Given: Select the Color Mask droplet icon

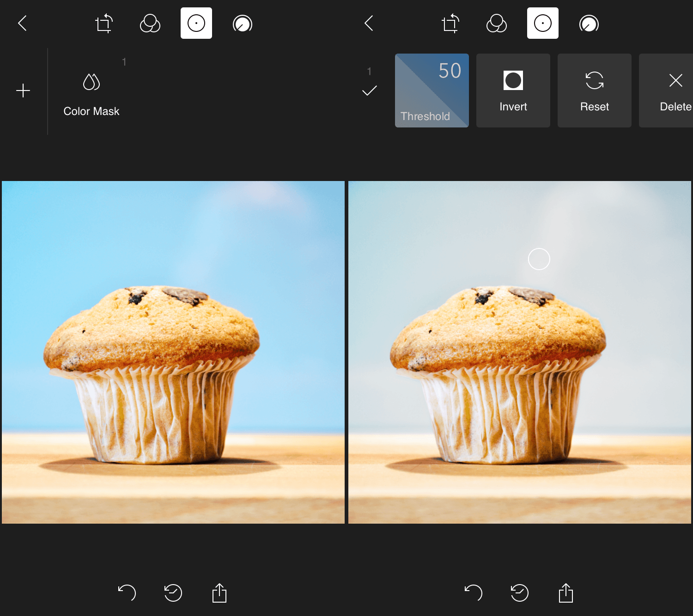Looking at the screenshot, I should click(x=91, y=82).
